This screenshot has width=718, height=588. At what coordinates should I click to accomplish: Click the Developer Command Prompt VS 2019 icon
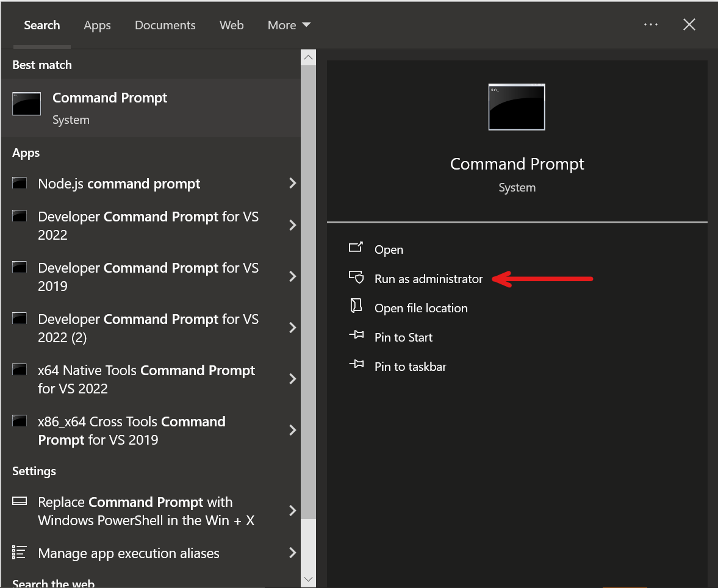point(20,267)
